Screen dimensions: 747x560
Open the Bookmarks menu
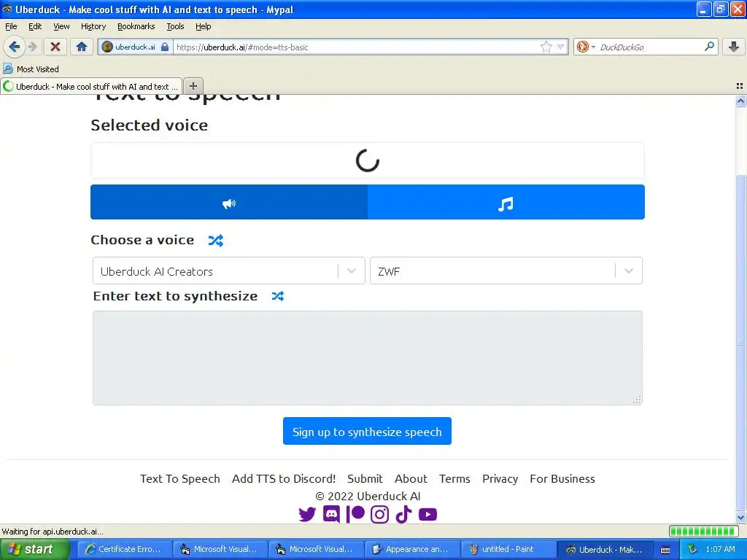tap(136, 26)
